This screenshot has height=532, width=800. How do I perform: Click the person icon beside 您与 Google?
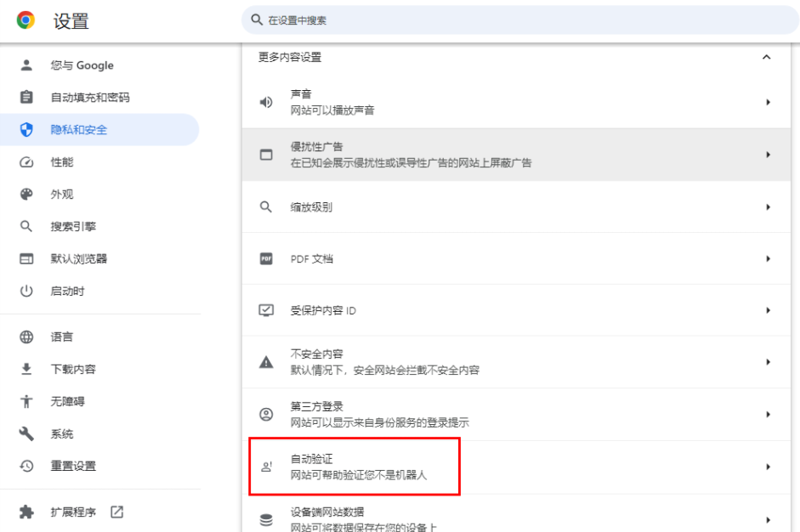[26, 65]
